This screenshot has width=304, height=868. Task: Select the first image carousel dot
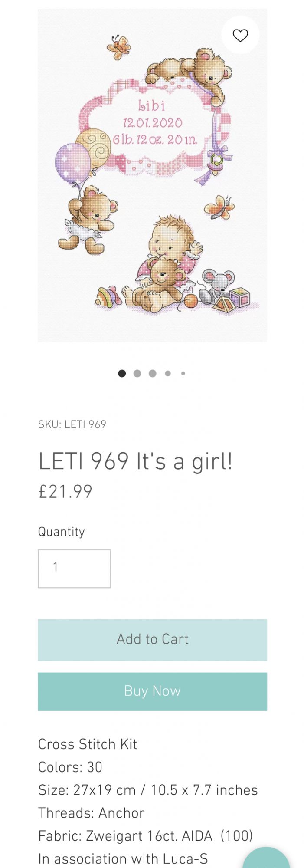[x=122, y=373]
